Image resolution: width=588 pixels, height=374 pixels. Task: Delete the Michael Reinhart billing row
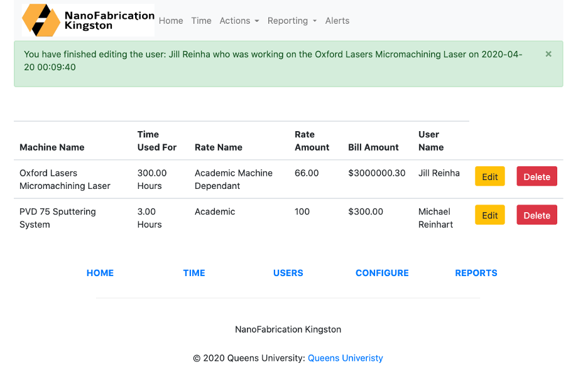[x=536, y=215]
